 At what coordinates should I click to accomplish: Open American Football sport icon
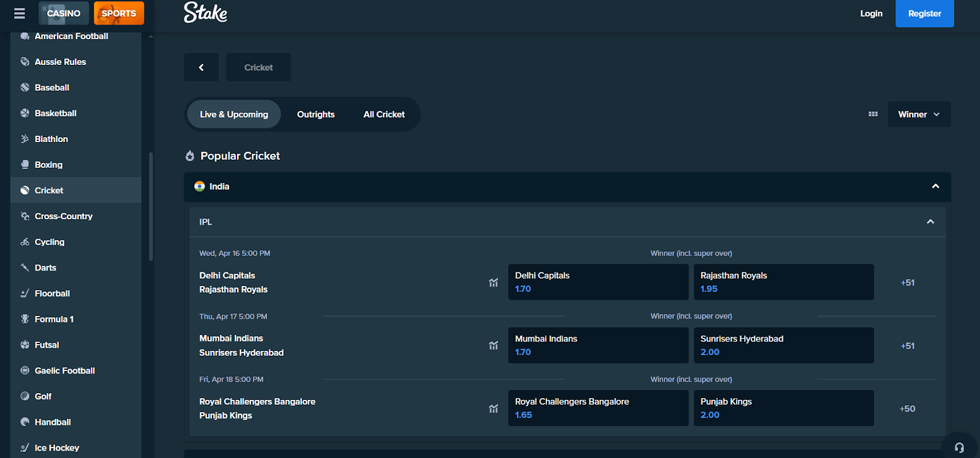[24, 36]
